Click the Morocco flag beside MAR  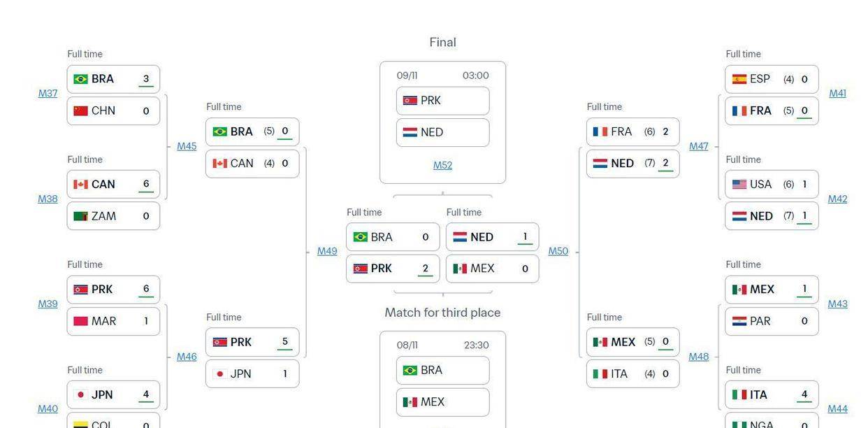coord(80,321)
